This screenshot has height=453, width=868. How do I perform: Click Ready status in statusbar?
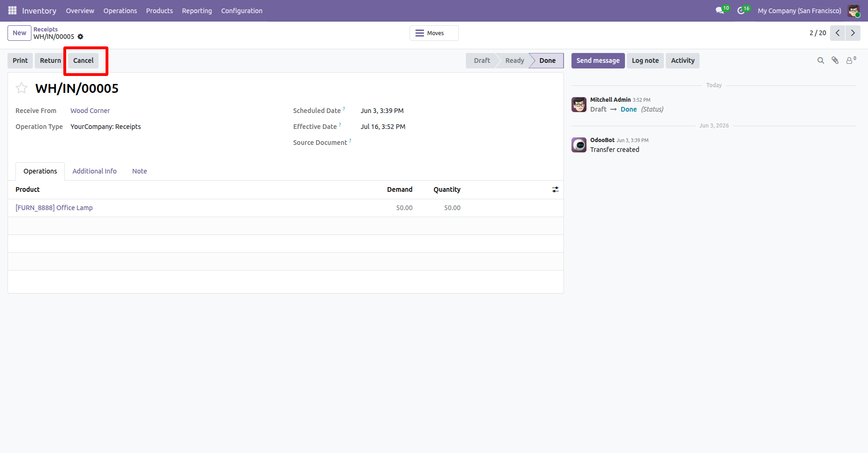point(515,60)
